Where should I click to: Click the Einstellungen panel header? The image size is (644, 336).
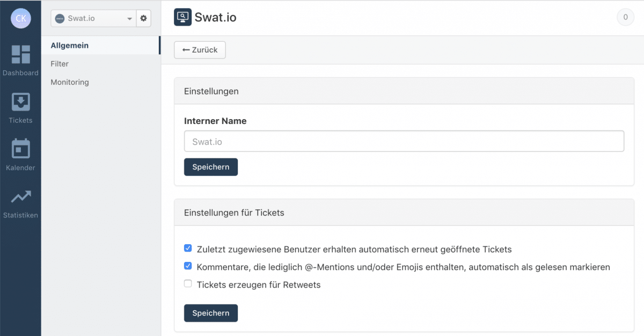pyautogui.click(x=404, y=91)
